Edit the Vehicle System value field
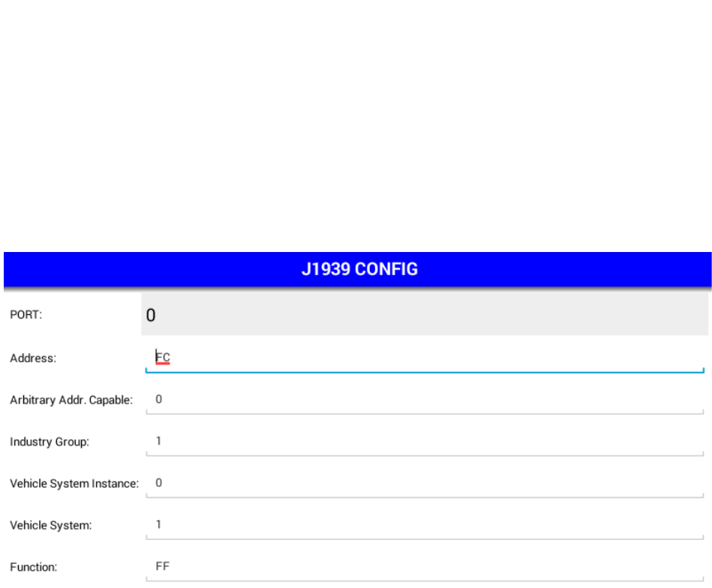 [425, 525]
